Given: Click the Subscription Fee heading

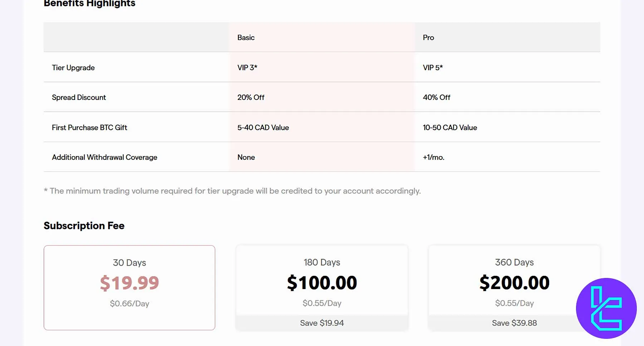Looking at the screenshot, I should pyautogui.click(x=84, y=226).
